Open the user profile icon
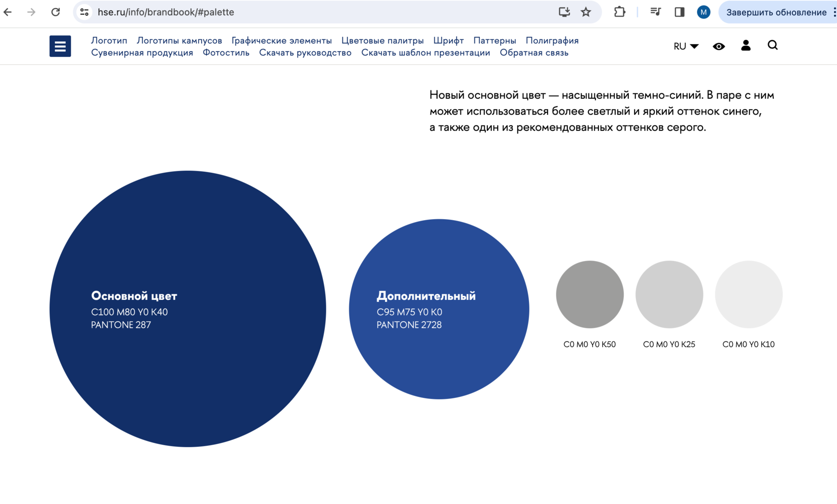 (745, 46)
